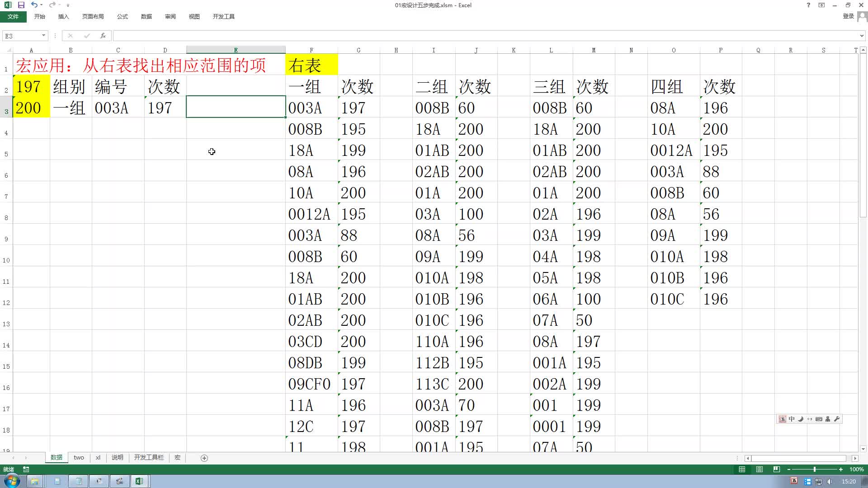Open the 页面布局 ribbon tab
868x488 pixels.
tap(93, 17)
